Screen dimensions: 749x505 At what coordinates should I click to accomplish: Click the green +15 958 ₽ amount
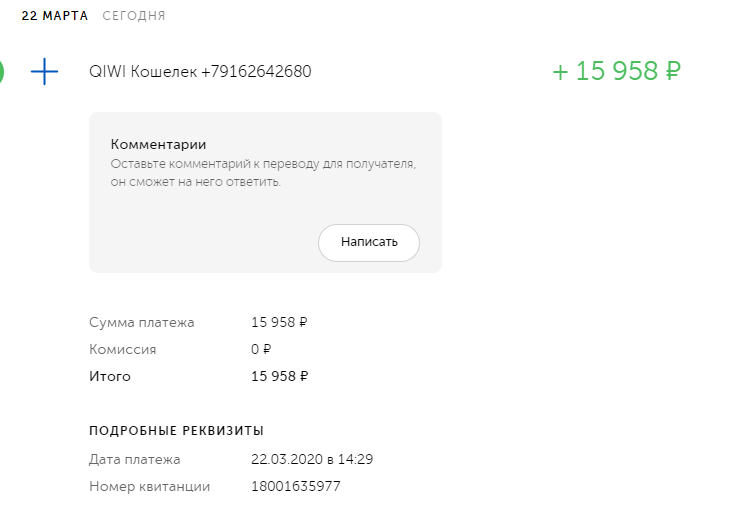[616, 72]
